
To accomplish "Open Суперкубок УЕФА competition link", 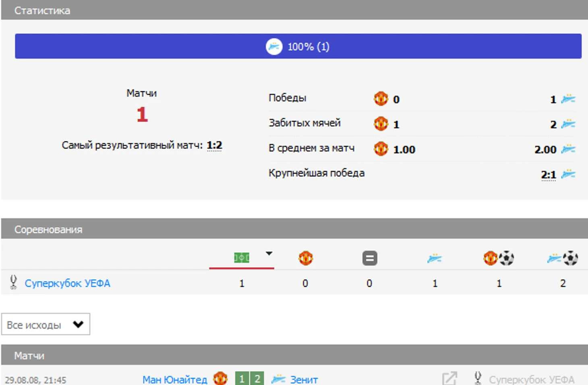I will click(67, 283).
